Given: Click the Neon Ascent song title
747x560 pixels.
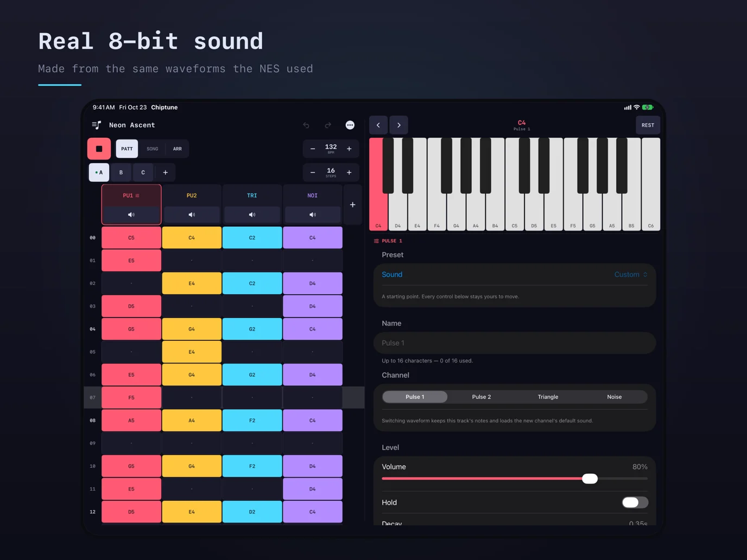Looking at the screenshot, I should (x=132, y=125).
